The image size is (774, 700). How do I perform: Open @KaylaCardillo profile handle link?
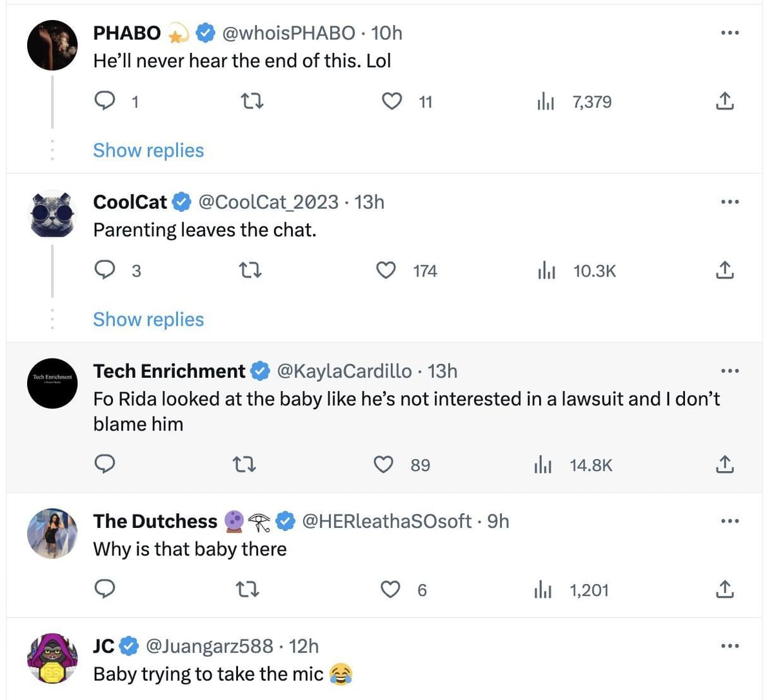(x=344, y=371)
